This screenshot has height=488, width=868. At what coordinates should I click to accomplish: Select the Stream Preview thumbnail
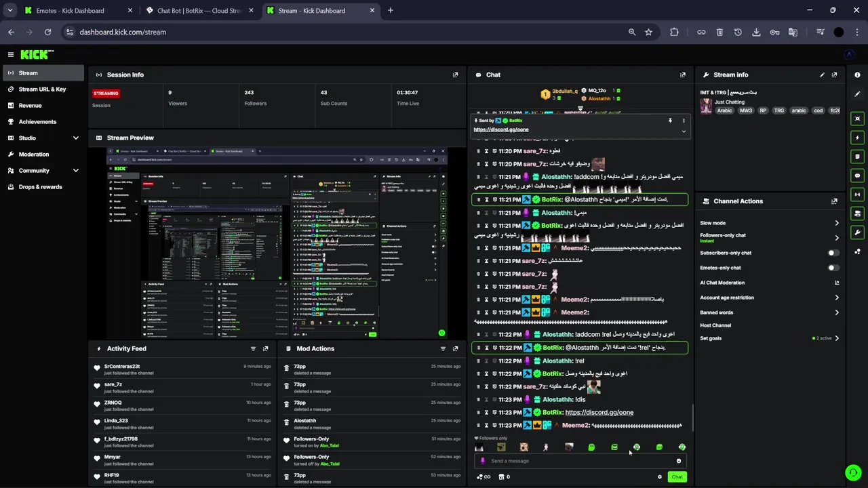277,243
